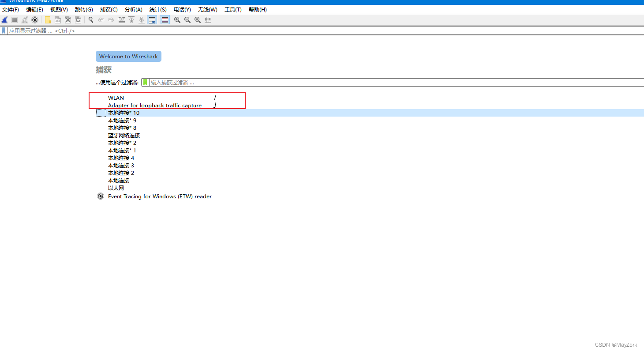Open the 工具(T) menu

233,10
